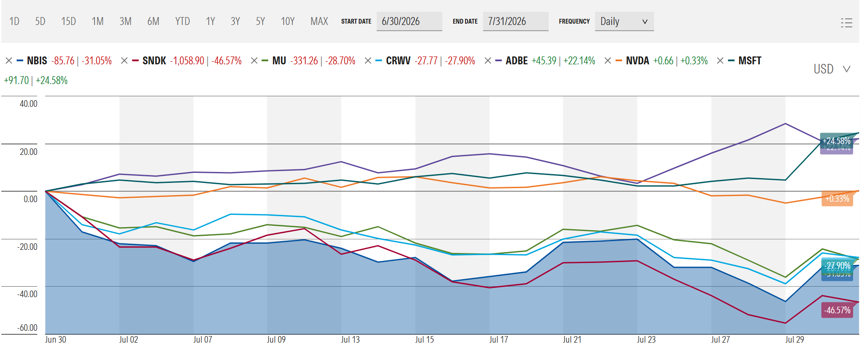The height and width of the screenshot is (361, 868).
Task: Click the ADBE change value +22.14%
Action: pyautogui.click(x=579, y=61)
